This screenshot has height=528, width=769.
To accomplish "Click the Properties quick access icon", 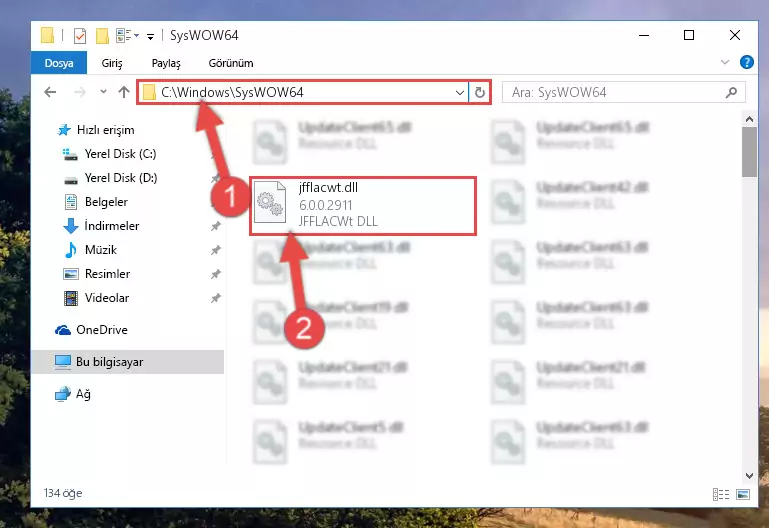I will pyautogui.click(x=79, y=35).
